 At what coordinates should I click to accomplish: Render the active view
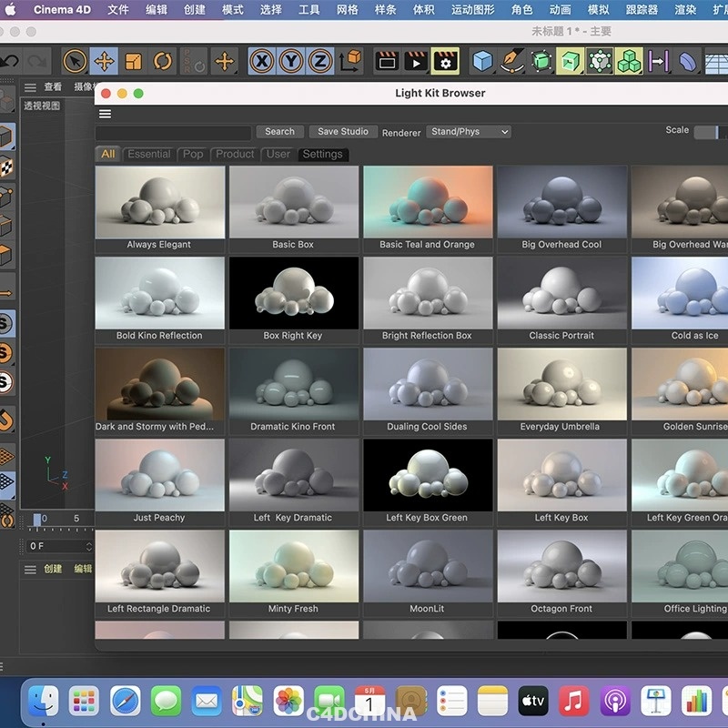tap(387, 61)
